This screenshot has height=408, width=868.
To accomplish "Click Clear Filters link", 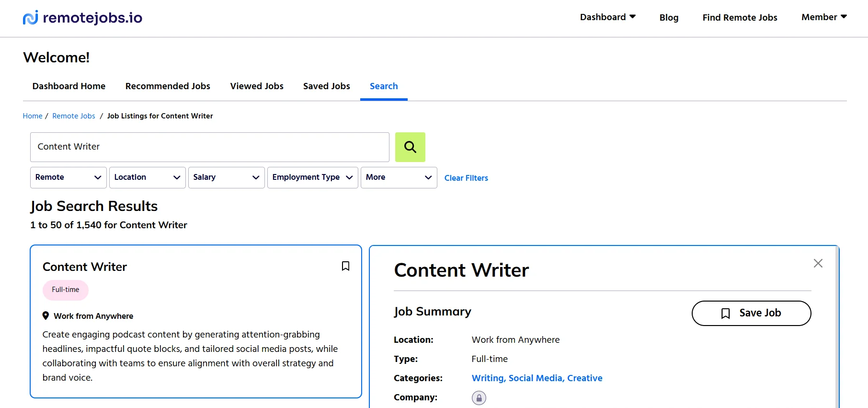I will point(466,178).
